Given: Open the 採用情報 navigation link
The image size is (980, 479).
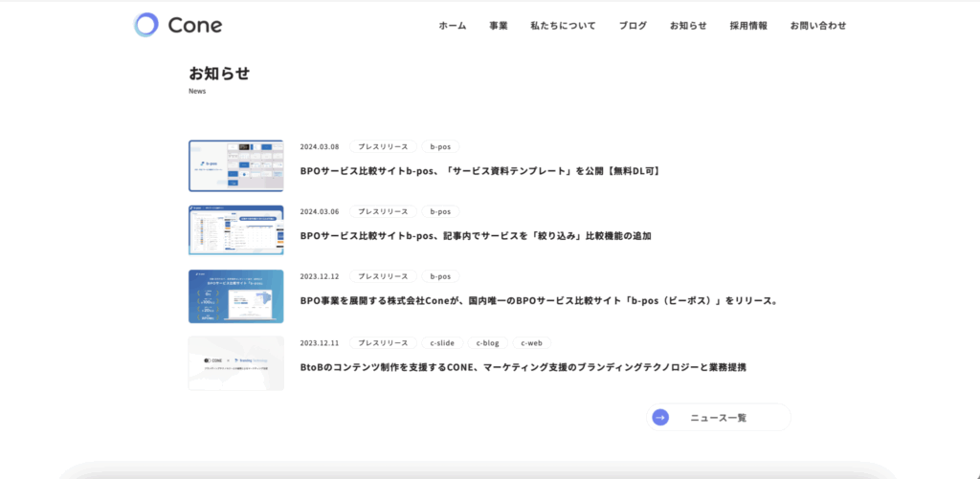Looking at the screenshot, I should pos(748,26).
